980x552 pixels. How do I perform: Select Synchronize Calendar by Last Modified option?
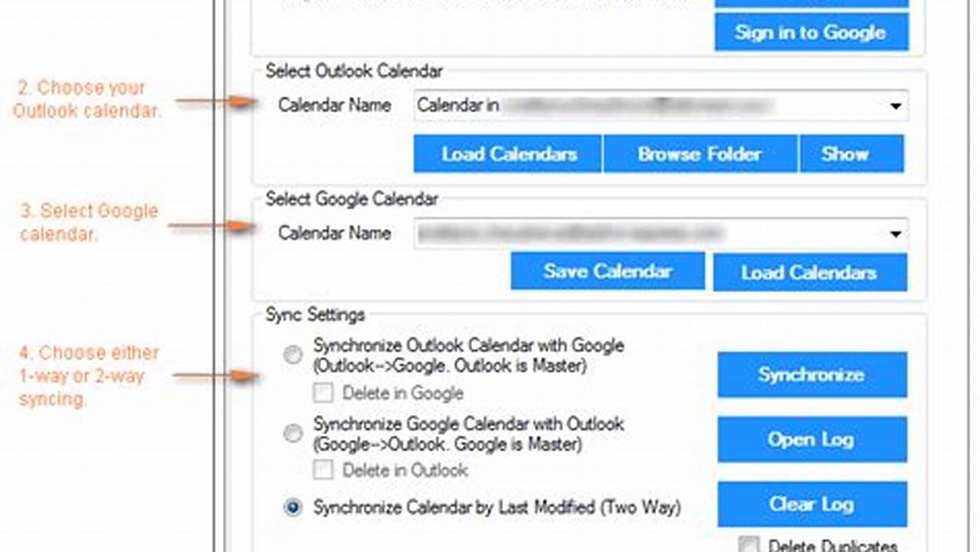(x=293, y=507)
